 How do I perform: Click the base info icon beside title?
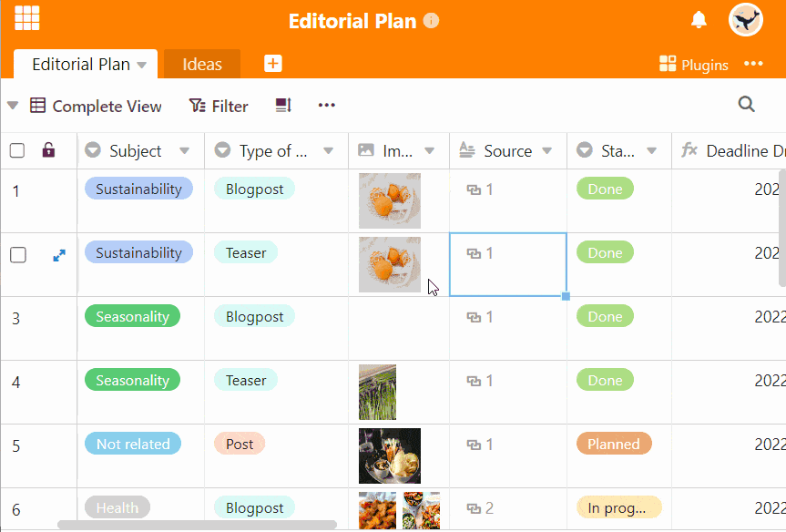pos(431,21)
